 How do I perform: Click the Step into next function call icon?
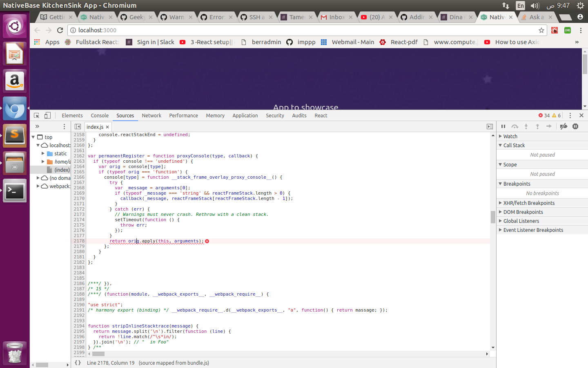coord(526,126)
